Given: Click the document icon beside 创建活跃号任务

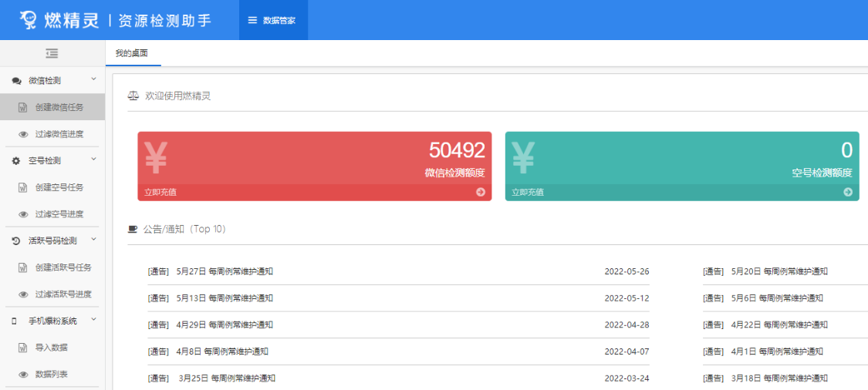Looking at the screenshot, I should tap(23, 267).
